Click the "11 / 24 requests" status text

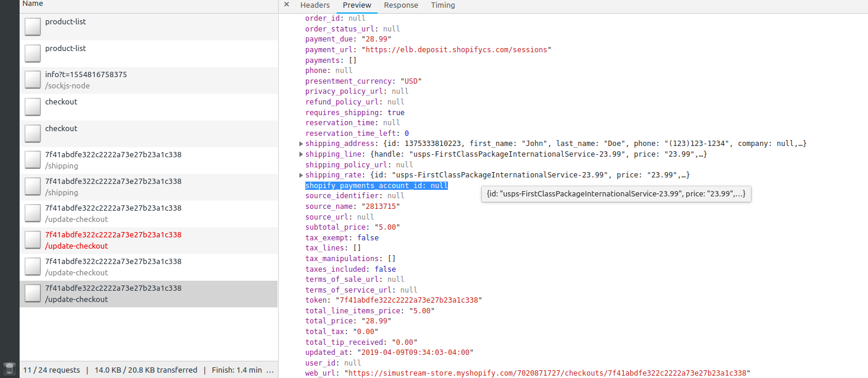coord(52,370)
